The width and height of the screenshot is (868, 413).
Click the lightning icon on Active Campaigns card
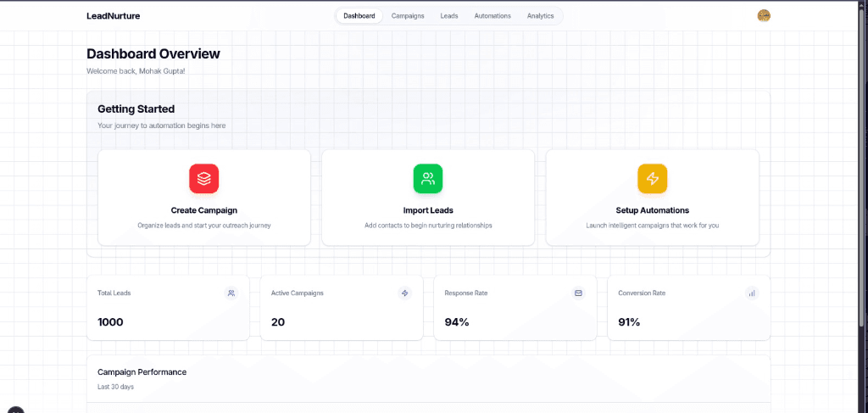pos(404,293)
